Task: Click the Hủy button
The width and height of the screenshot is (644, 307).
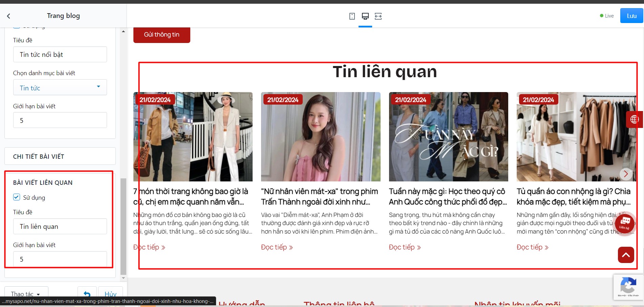Action: click(110, 294)
